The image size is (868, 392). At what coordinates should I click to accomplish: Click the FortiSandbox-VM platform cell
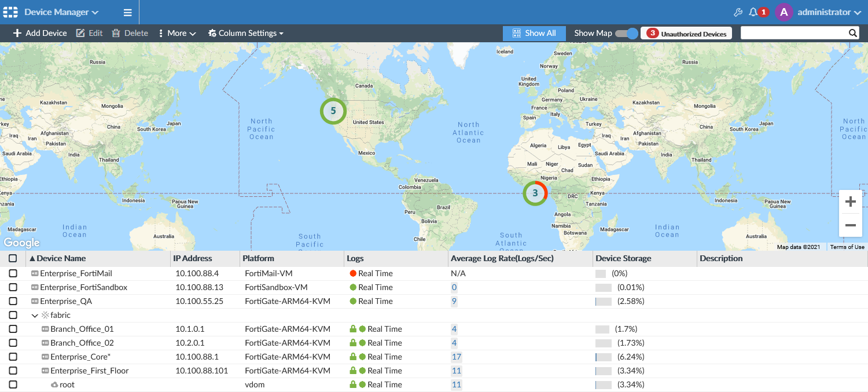coord(276,287)
